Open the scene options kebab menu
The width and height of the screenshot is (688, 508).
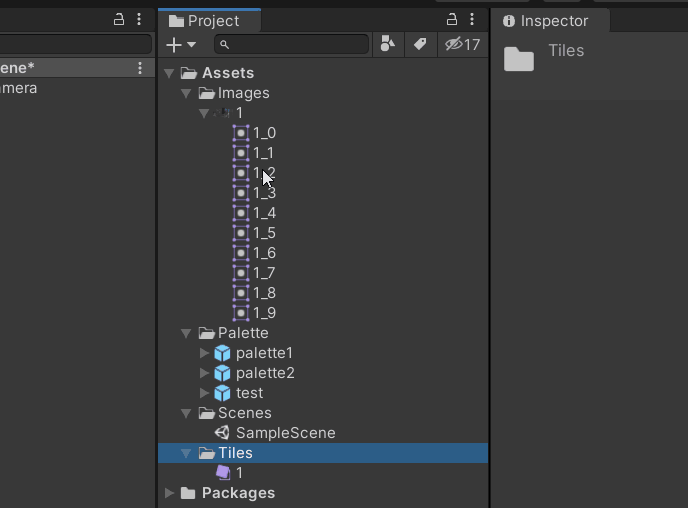(x=140, y=67)
